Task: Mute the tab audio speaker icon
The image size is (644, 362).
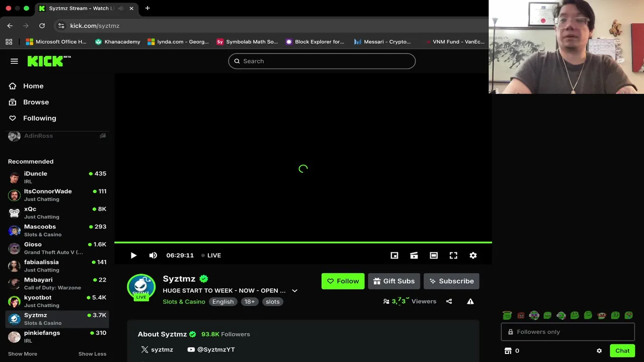Action: click(121, 8)
